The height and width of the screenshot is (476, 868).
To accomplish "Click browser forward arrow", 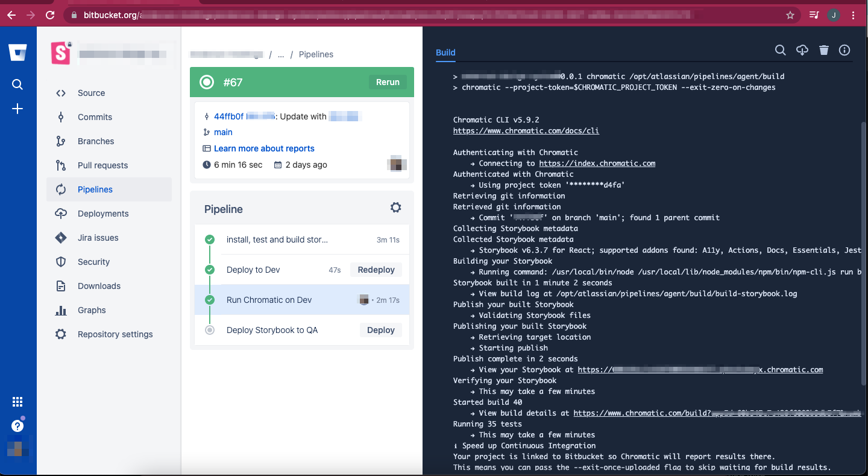I will point(30,15).
